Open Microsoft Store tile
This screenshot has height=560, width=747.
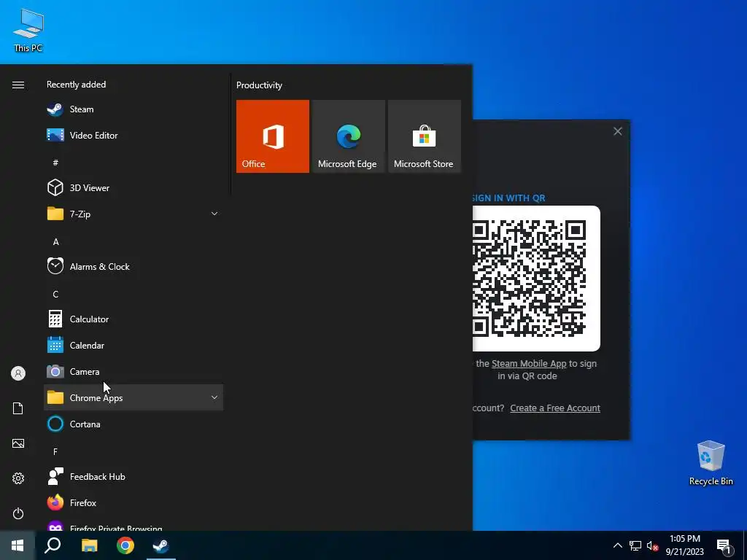(x=425, y=136)
